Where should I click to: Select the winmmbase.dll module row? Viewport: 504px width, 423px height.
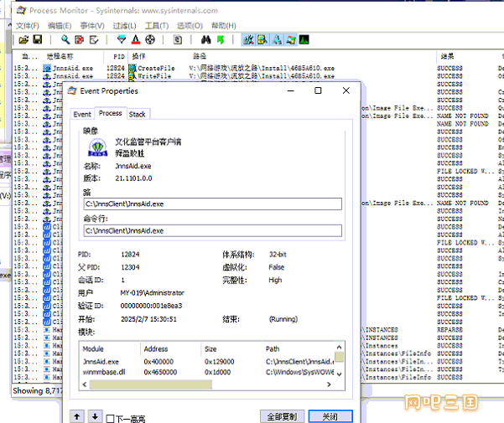pyautogui.click(x=208, y=372)
